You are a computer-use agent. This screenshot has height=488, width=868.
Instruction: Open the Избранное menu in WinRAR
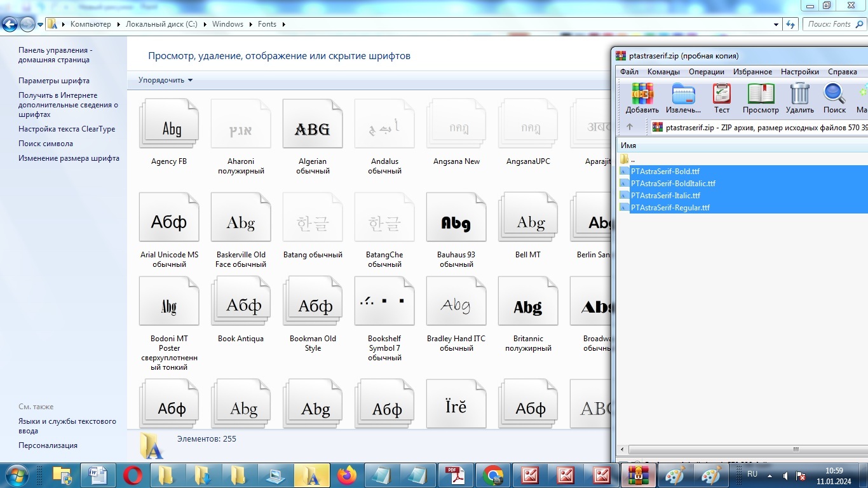click(752, 72)
